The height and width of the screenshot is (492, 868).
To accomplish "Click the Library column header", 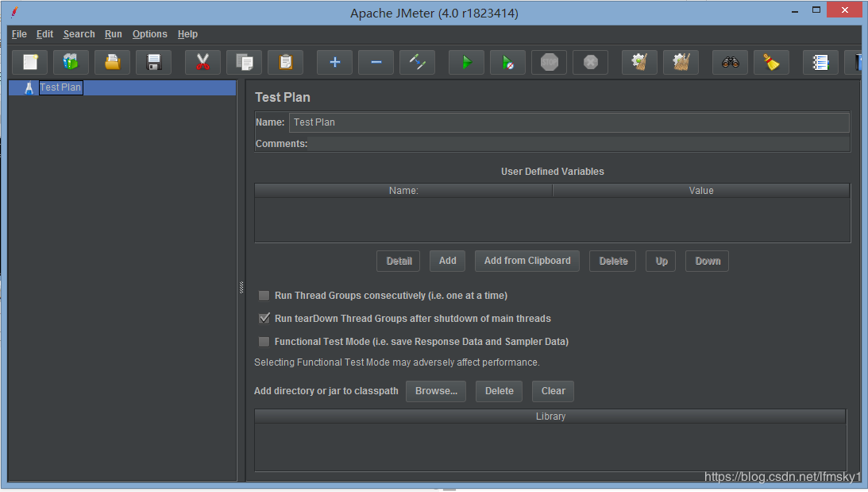I will pyautogui.click(x=551, y=416).
